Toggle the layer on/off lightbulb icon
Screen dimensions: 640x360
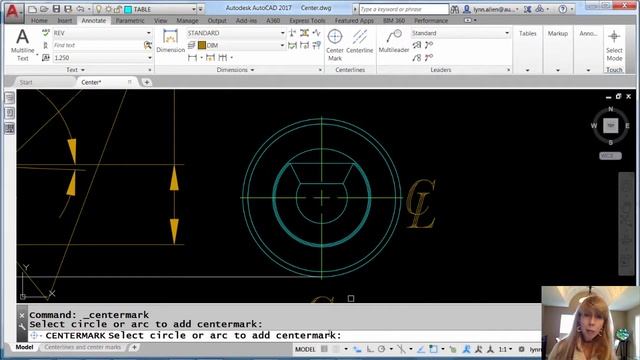click(98, 9)
